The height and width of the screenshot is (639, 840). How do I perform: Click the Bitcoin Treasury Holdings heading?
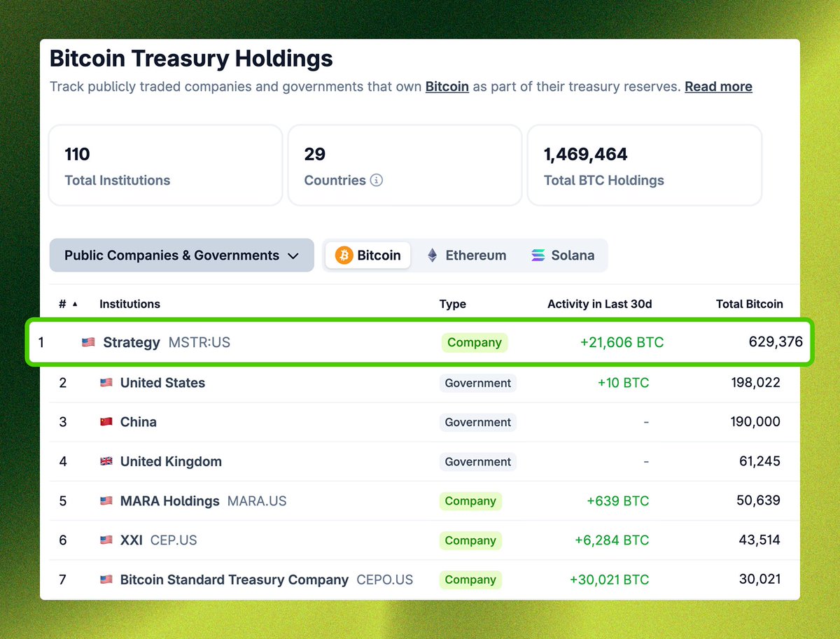click(x=191, y=59)
